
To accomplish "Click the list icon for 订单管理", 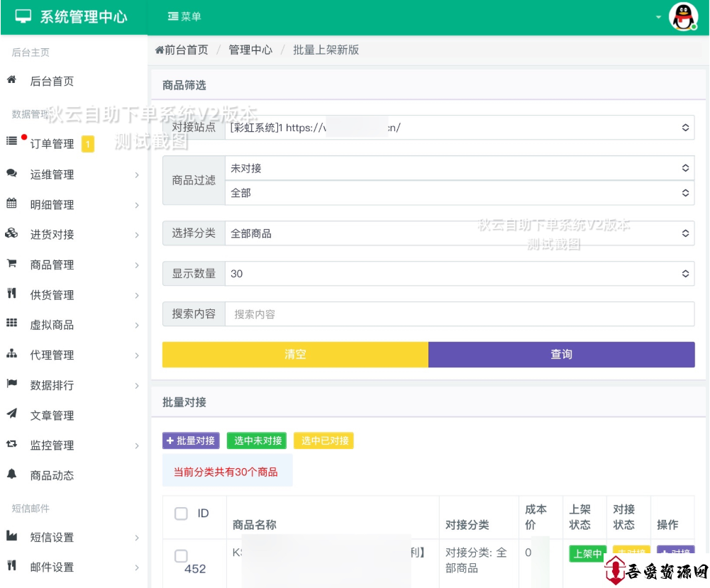I will click(x=11, y=141).
